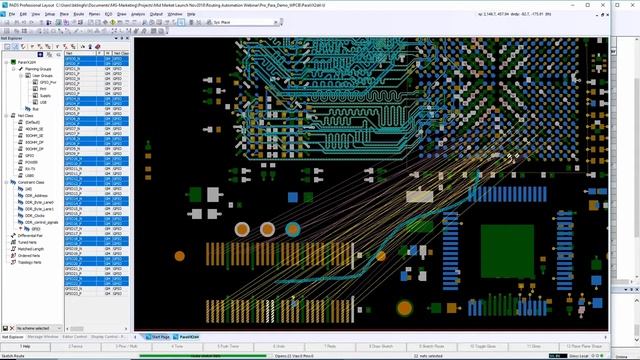Screen dimensions: 640x360
Task: Switch to the Message Window tab
Action: [43, 337]
